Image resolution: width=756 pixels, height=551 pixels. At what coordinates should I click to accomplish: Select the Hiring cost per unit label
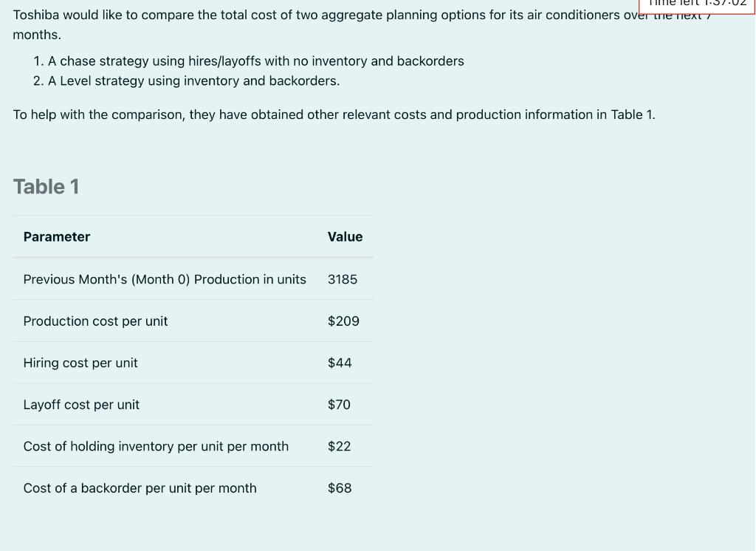point(80,363)
